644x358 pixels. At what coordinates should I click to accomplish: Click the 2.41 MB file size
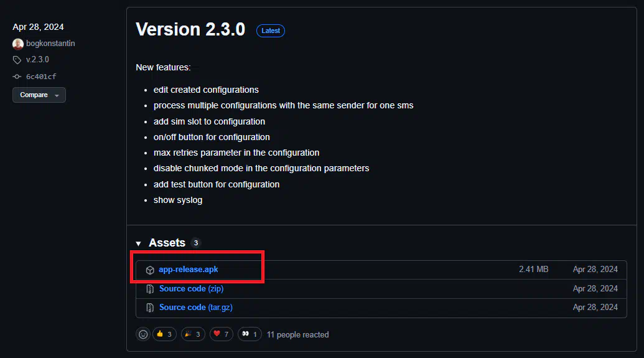click(533, 269)
